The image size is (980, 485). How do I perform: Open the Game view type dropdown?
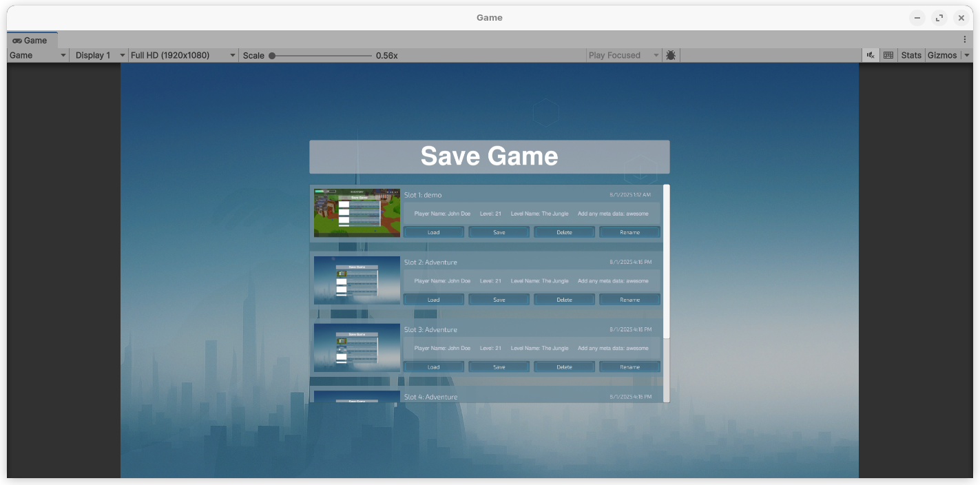pyautogui.click(x=38, y=55)
